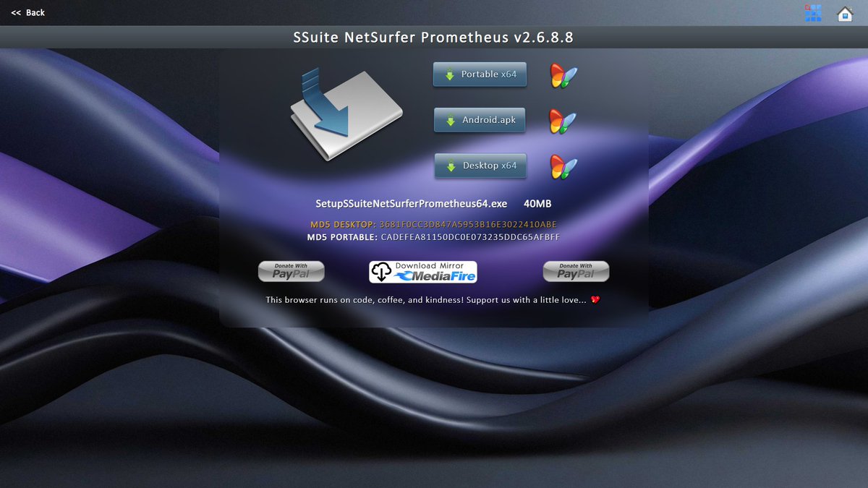This screenshot has width=868, height=488.
Task: Click the 40MB file size text
Action: pyautogui.click(x=537, y=204)
